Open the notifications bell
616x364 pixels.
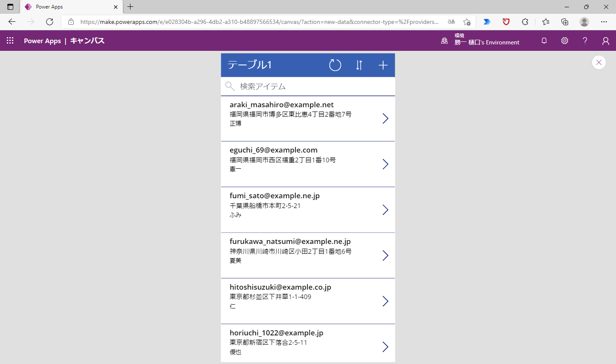coord(544,41)
